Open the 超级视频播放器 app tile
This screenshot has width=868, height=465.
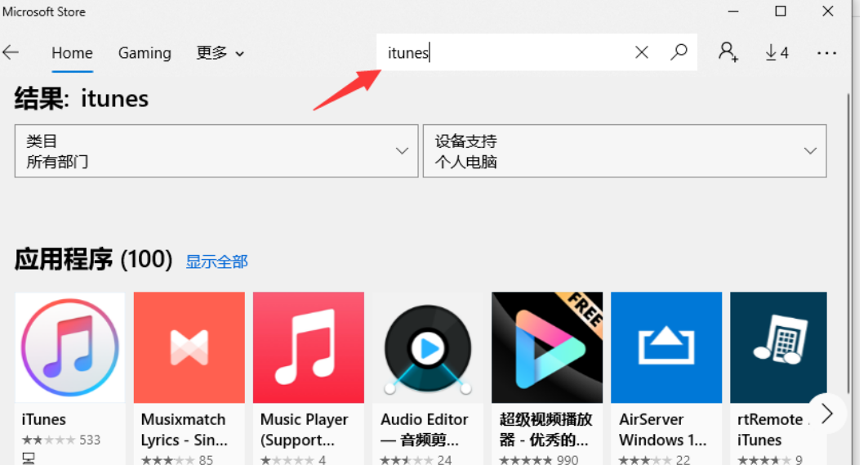(x=546, y=347)
